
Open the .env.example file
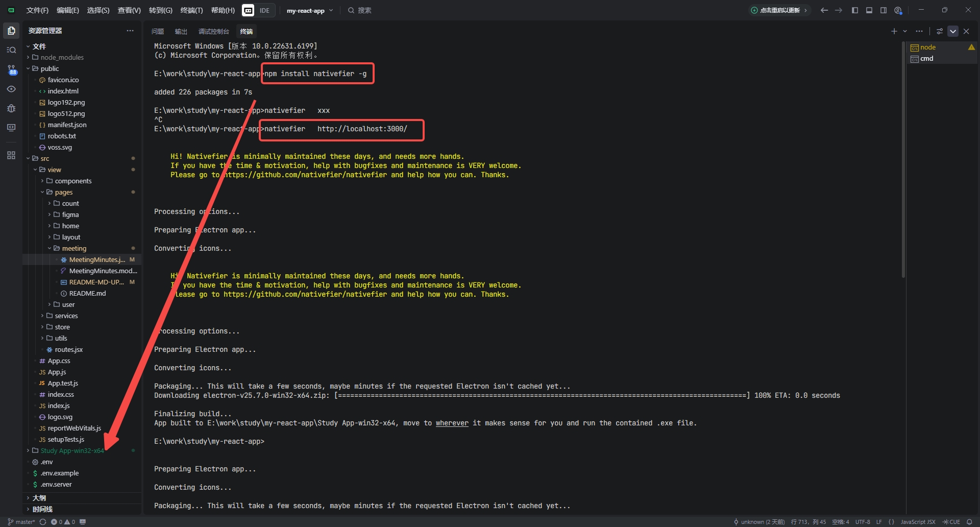(82, 473)
